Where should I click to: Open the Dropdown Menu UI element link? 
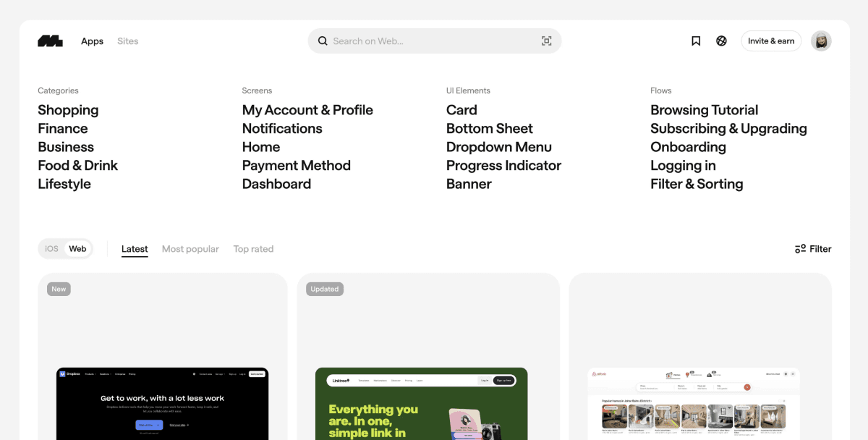click(499, 147)
